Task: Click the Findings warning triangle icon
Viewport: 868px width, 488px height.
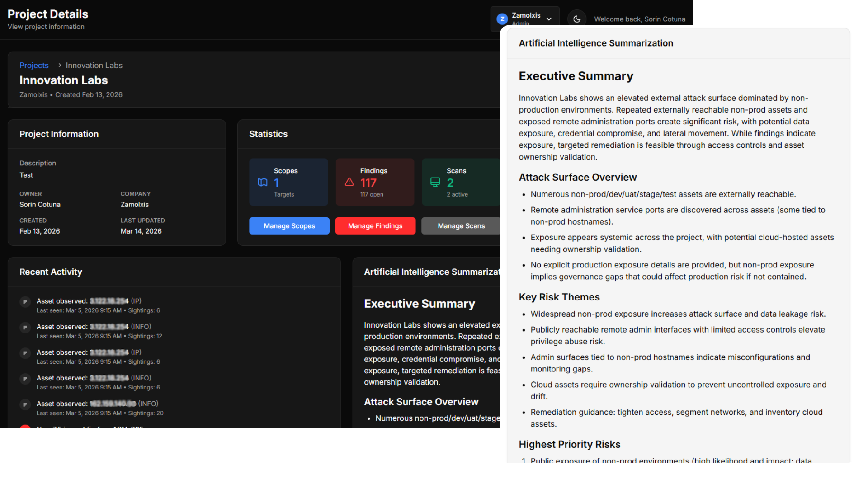Action: pyautogui.click(x=349, y=182)
